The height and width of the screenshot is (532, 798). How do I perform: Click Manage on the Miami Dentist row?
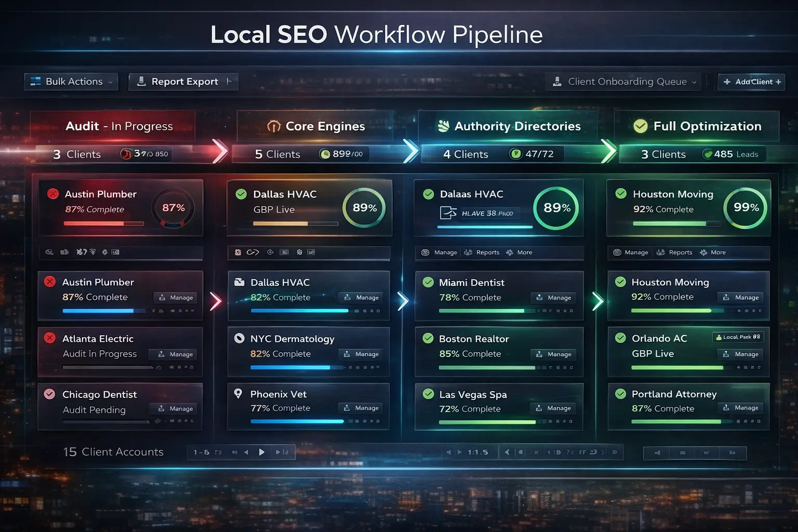pos(553,298)
